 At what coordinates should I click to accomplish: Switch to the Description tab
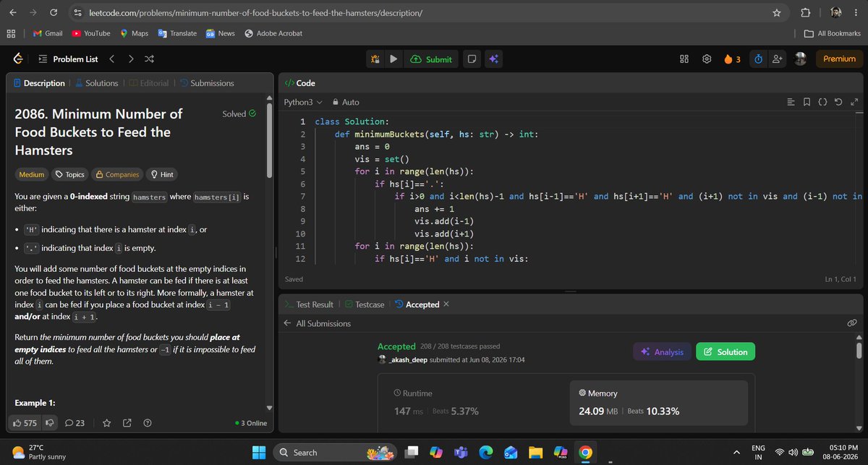coord(38,83)
